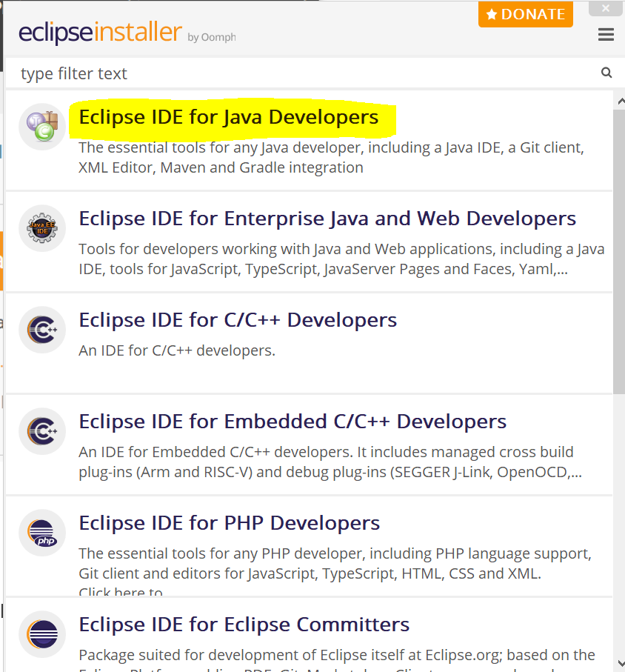The image size is (625, 672).
Task: Select Eclipse IDE for Embedded C/C++ Developers
Action: (x=293, y=422)
